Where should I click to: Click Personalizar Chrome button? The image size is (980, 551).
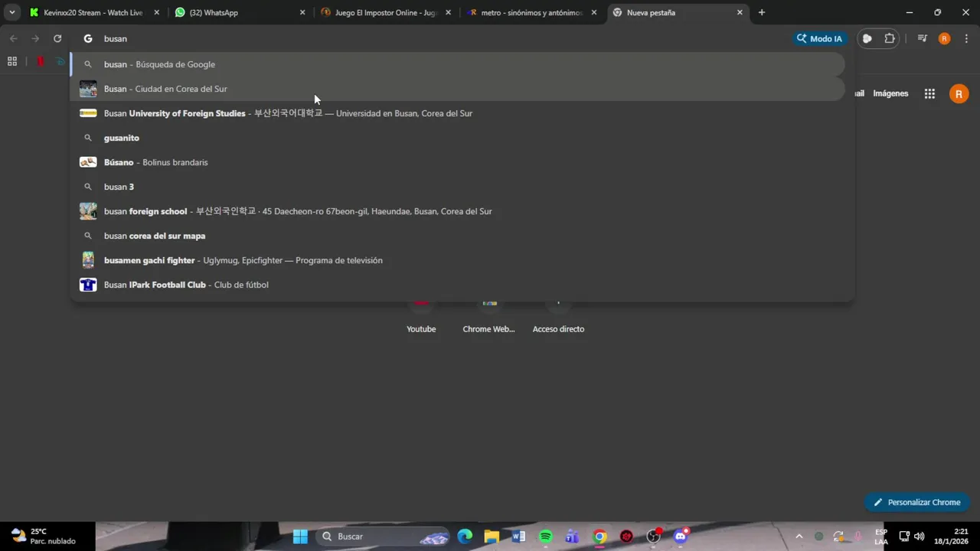click(x=917, y=502)
